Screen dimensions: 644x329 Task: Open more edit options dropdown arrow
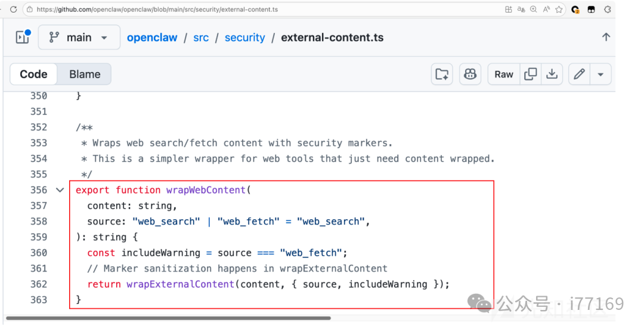point(600,75)
